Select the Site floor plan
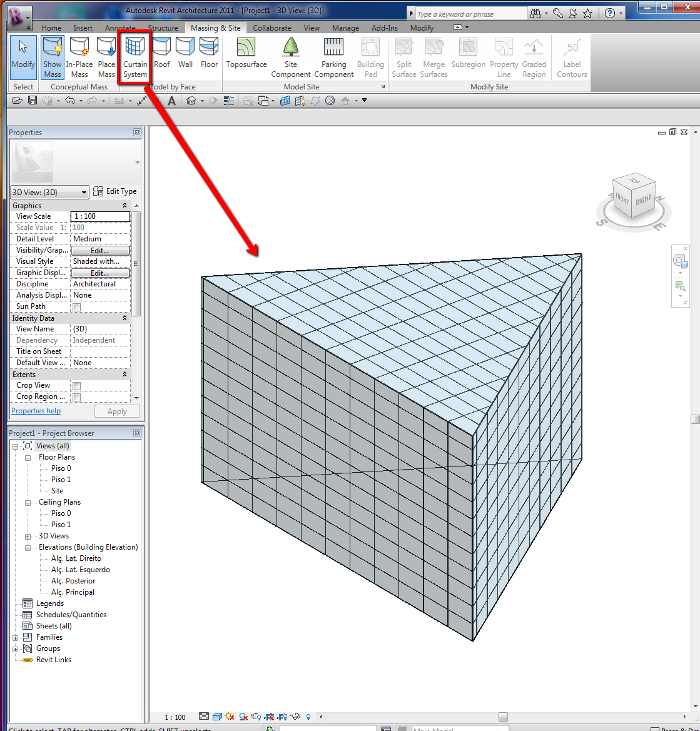This screenshot has width=700, height=731. pyautogui.click(x=57, y=491)
